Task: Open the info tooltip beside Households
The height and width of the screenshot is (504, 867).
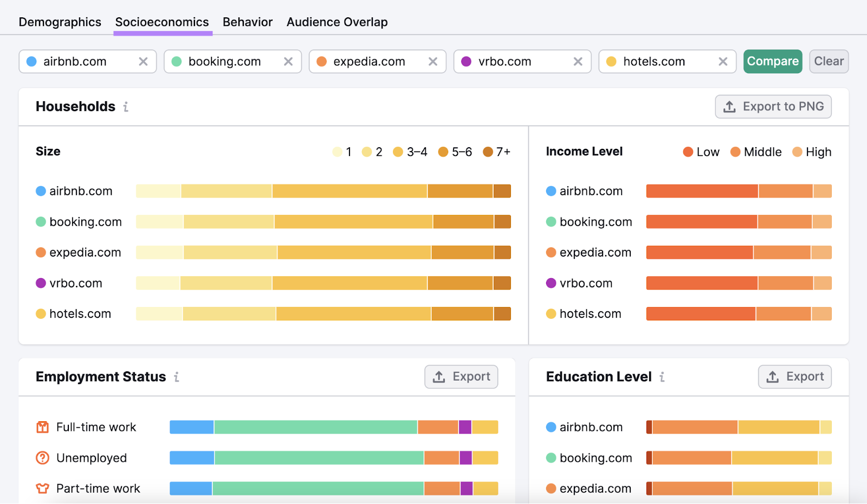Action: pyautogui.click(x=125, y=107)
